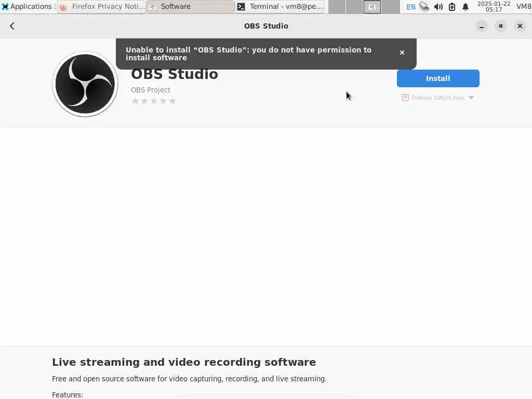Click the notification error message text
This screenshot has height=399, width=532.
248,54
